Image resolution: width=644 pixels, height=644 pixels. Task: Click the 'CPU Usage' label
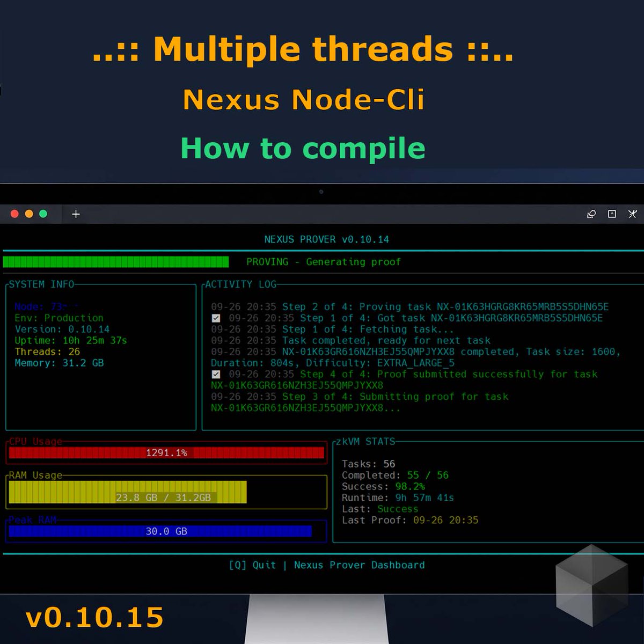35,442
